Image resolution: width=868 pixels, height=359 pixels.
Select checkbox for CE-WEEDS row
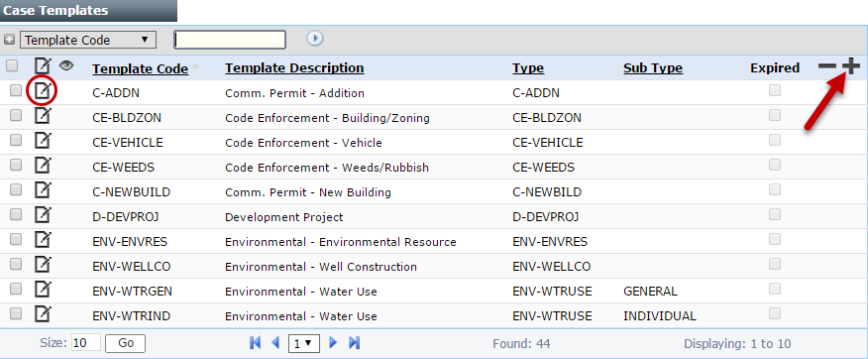(x=16, y=165)
